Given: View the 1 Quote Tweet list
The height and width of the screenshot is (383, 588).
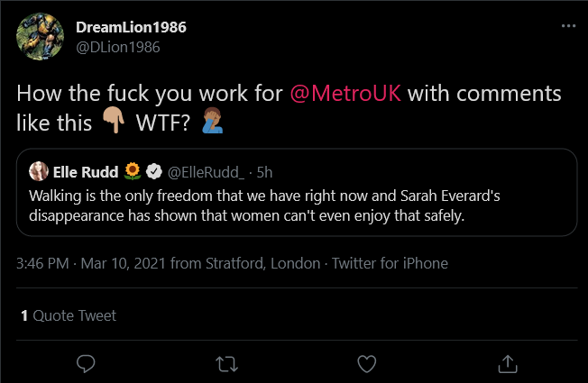Looking at the screenshot, I should point(69,315).
